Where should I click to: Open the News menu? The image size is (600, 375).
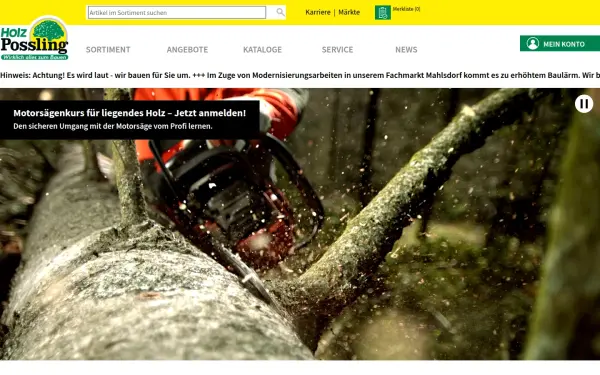tap(406, 49)
